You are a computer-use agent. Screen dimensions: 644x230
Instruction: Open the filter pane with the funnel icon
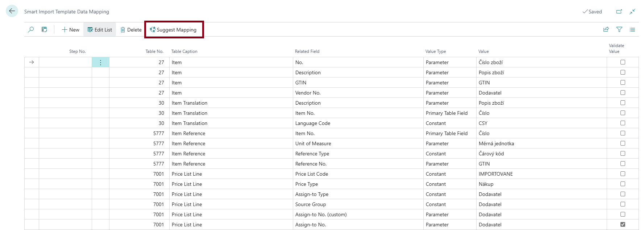[x=620, y=29]
